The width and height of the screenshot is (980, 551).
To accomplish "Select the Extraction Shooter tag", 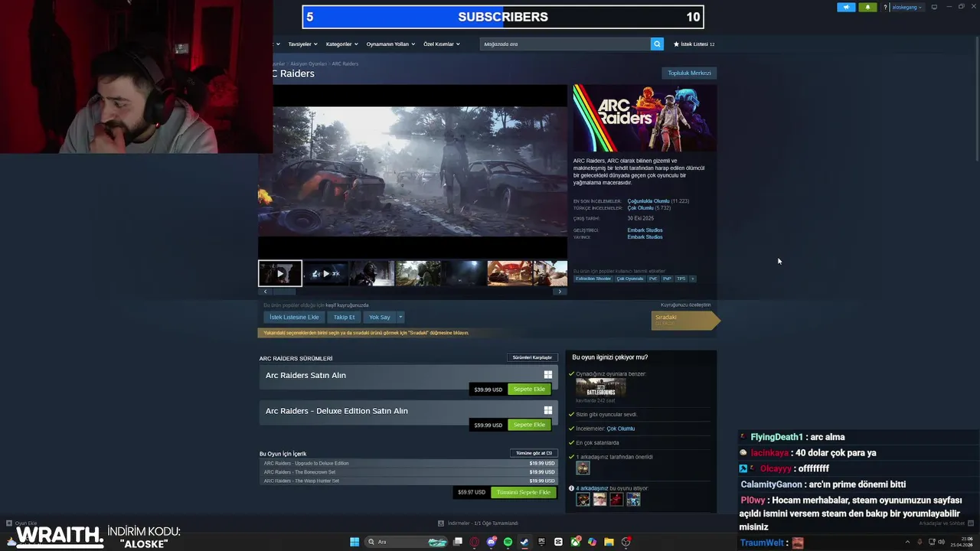I will (x=593, y=279).
